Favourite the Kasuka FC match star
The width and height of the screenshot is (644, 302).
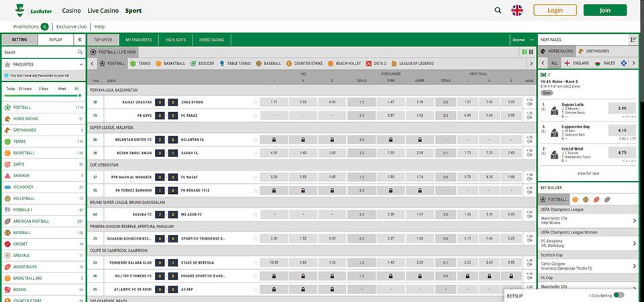pyautogui.click(x=256, y=215)
